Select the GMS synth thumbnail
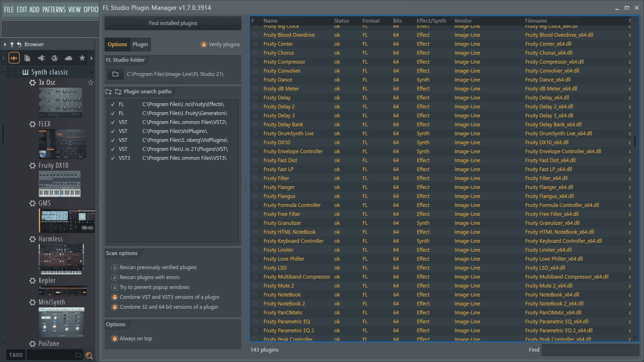Viewport: 644px width, 362px height. (66, 221)
